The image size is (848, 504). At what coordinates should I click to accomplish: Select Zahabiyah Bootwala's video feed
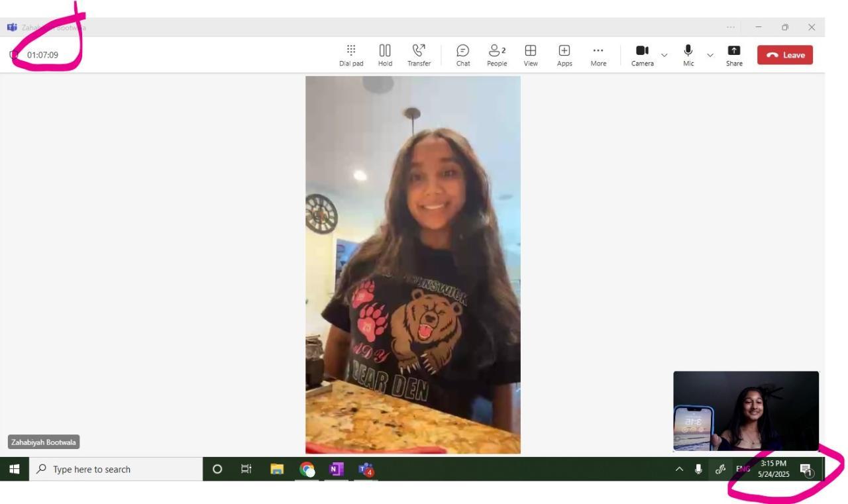pos(413,265)
